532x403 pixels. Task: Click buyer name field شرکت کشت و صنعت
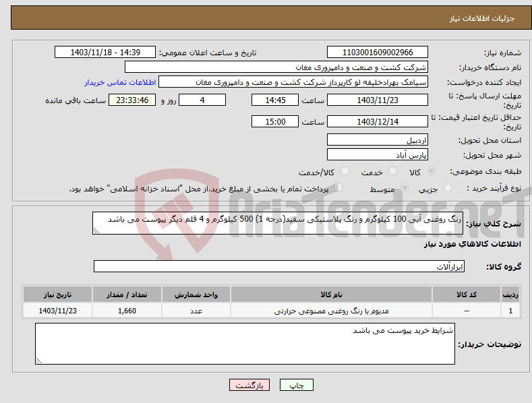[276, 67]
